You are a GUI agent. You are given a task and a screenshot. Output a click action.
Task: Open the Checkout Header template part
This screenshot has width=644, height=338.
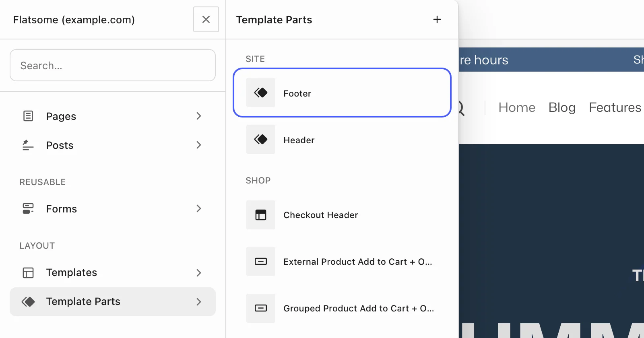[x=342, y=215]
